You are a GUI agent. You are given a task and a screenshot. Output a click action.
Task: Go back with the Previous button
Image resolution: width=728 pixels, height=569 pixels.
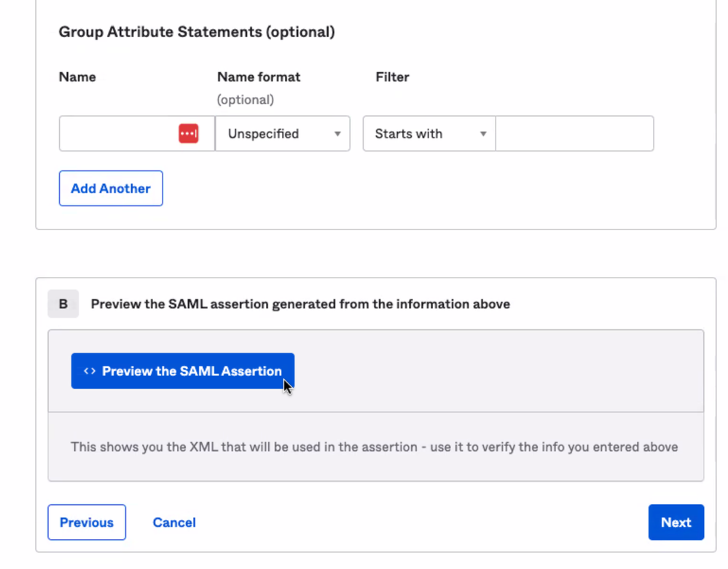coord(87,522)
